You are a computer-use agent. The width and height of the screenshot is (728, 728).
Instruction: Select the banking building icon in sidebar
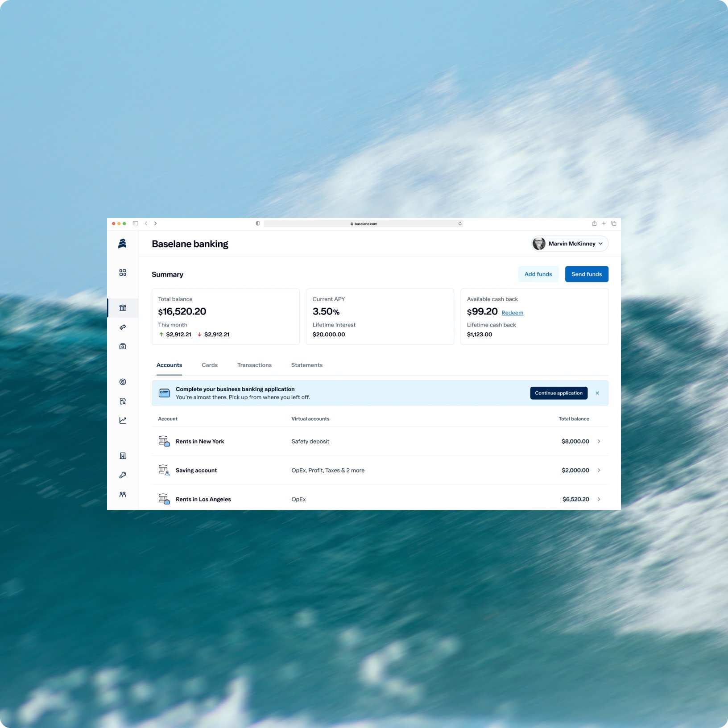click(x=123, y=308)
